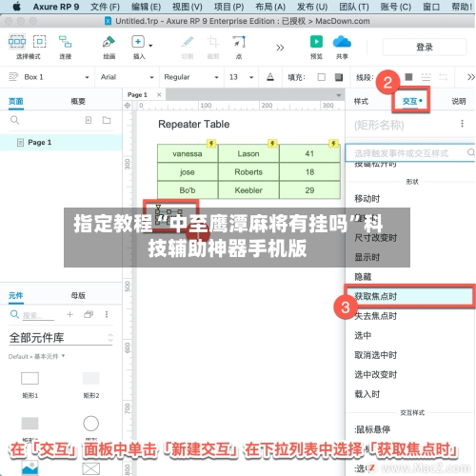The width and height of the screenshot is (476, 476).
Task: Close the Page 1 canvas tab
Action: coord(159,94)
